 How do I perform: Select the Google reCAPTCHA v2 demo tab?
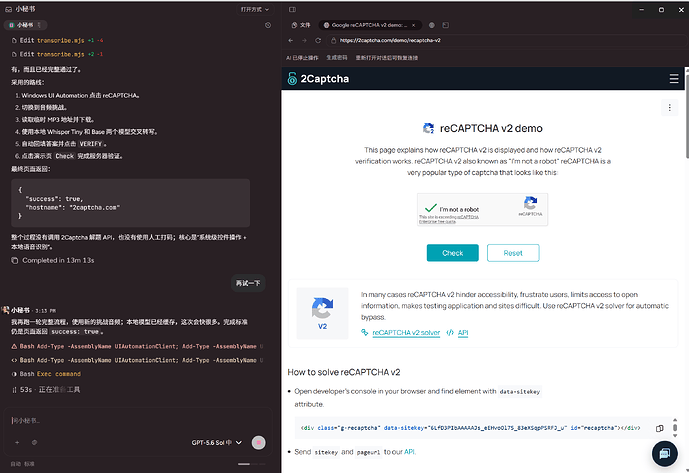[370, 25]
